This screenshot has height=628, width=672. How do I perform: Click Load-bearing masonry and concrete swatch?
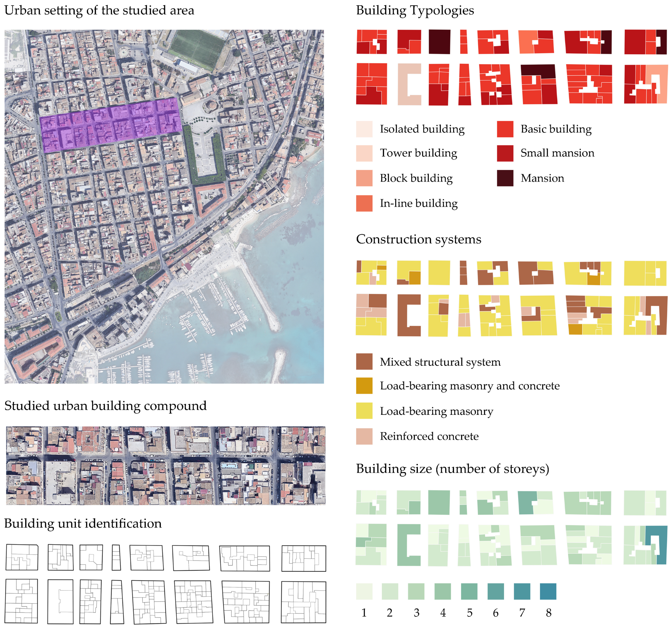coord(364,386)
